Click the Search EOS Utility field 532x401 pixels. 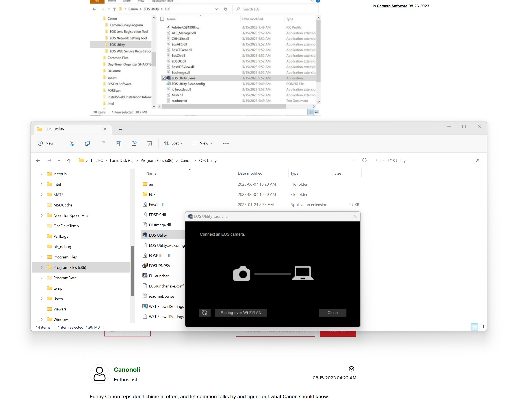pyautogui.click(x=423, y=161)
